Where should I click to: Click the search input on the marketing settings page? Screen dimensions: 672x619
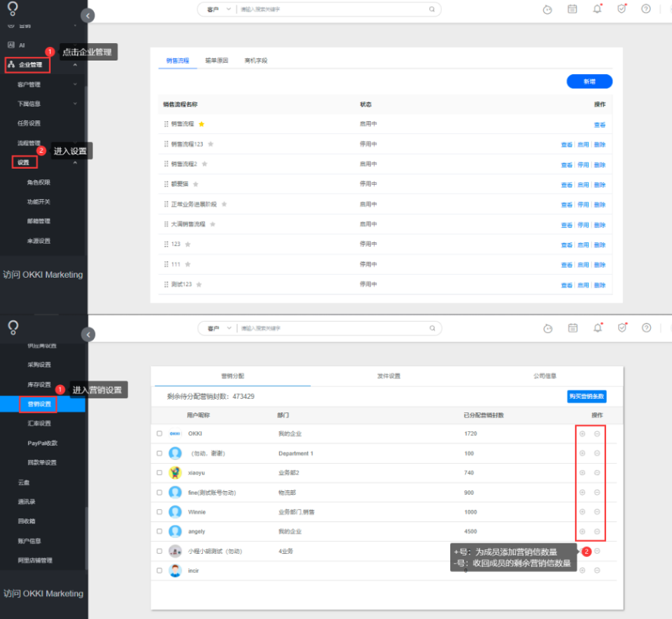(x=333, y=328)
